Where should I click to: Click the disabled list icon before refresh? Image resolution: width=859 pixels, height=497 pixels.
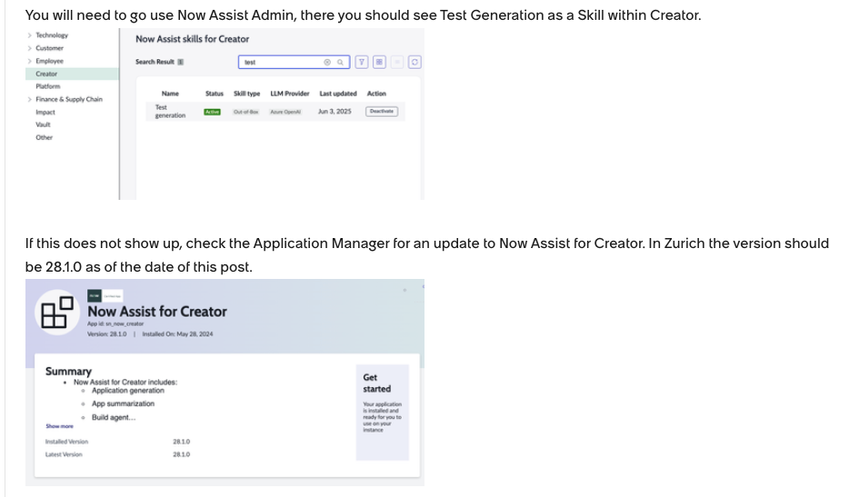[397, 62]
